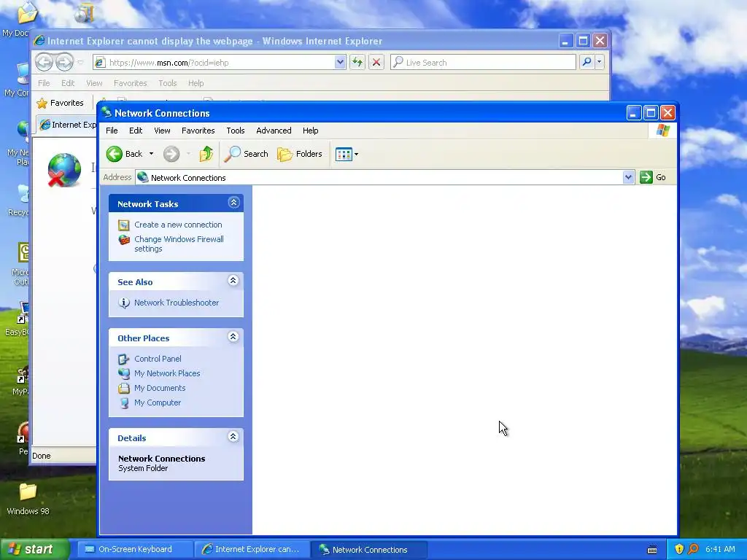
Task: Collapse the Other Places panel
Action: (233, 337)
